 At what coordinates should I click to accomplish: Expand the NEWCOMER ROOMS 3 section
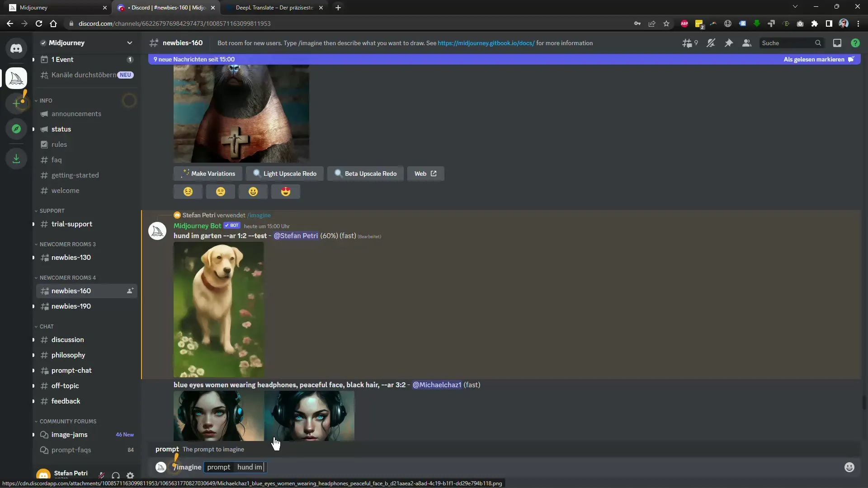(x=67, y=244)
